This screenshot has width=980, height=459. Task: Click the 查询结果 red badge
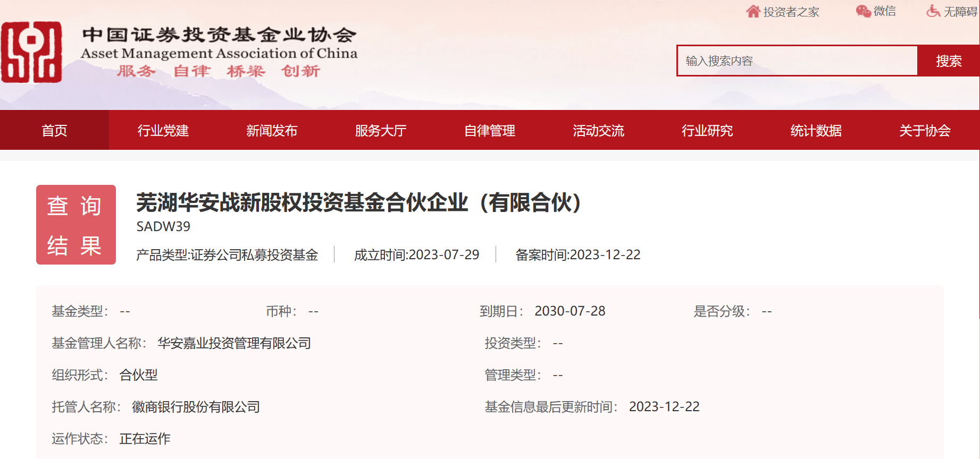76,225
